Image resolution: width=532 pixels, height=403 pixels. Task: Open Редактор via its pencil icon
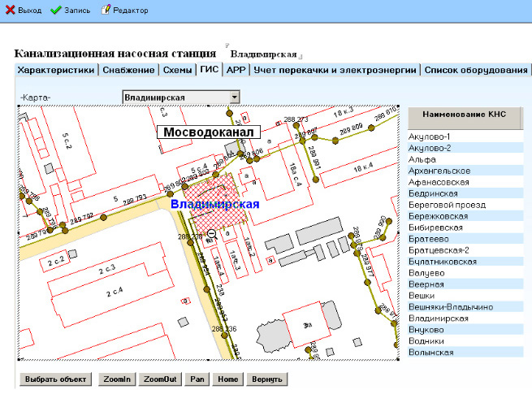106,10
